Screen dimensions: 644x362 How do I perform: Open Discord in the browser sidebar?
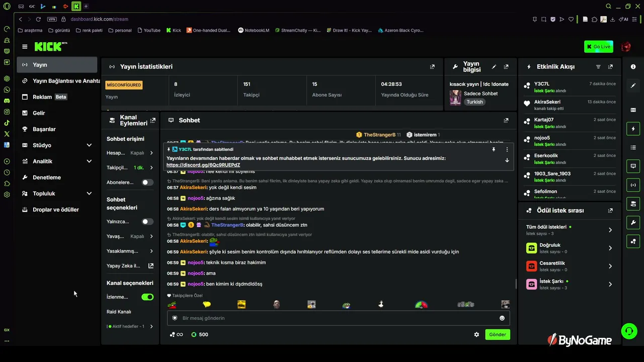point(7,101)
